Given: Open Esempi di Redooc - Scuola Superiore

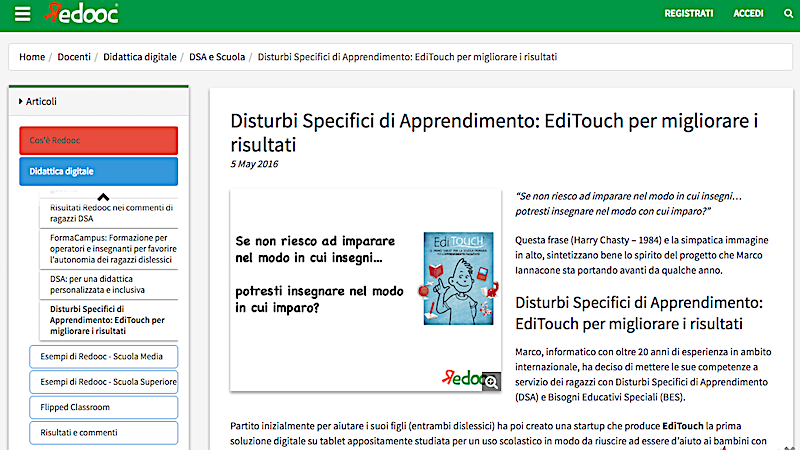Looking at the screenshot, I should (x=104, y=382).
